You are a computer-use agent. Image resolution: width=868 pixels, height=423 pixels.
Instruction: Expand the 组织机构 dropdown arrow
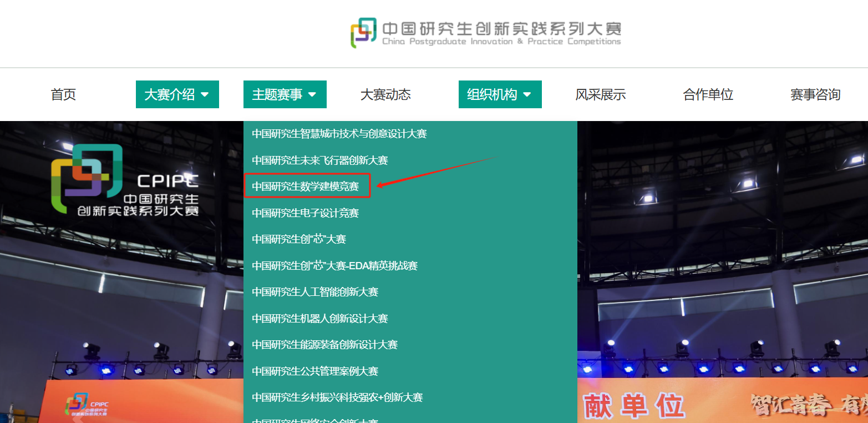(x=527, y=94)
